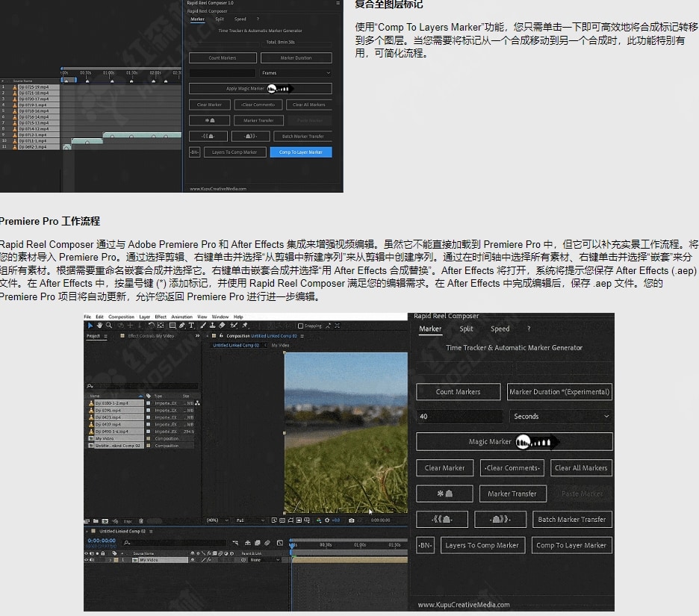Click Layers To Comp Marker in the large panel

(482, 545)
